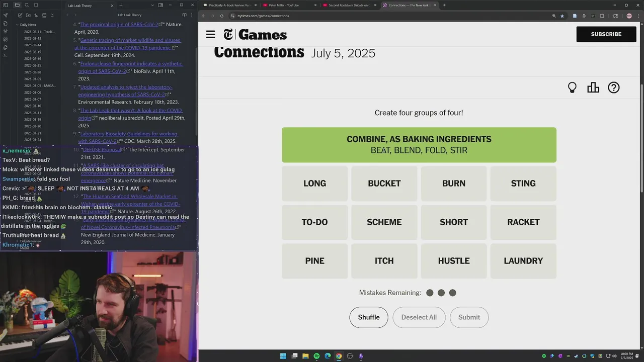Viewport: 644px width, 362px height.
Task: Open Obsidian from the taskbar
Action: [361, 356]
